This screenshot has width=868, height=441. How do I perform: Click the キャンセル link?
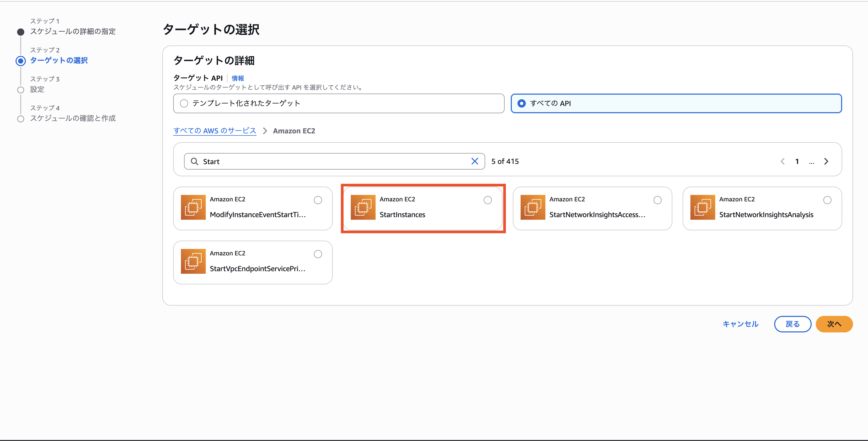(x=740, y=324)
